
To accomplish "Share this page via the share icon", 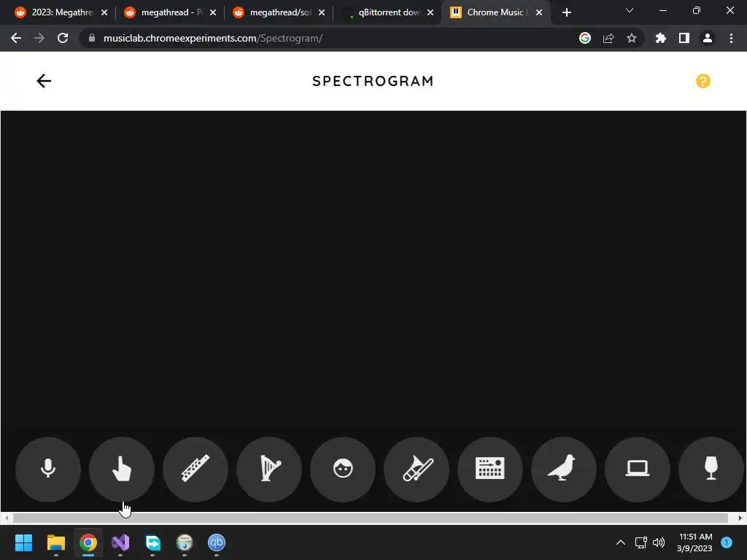I will tap(608, 38).
